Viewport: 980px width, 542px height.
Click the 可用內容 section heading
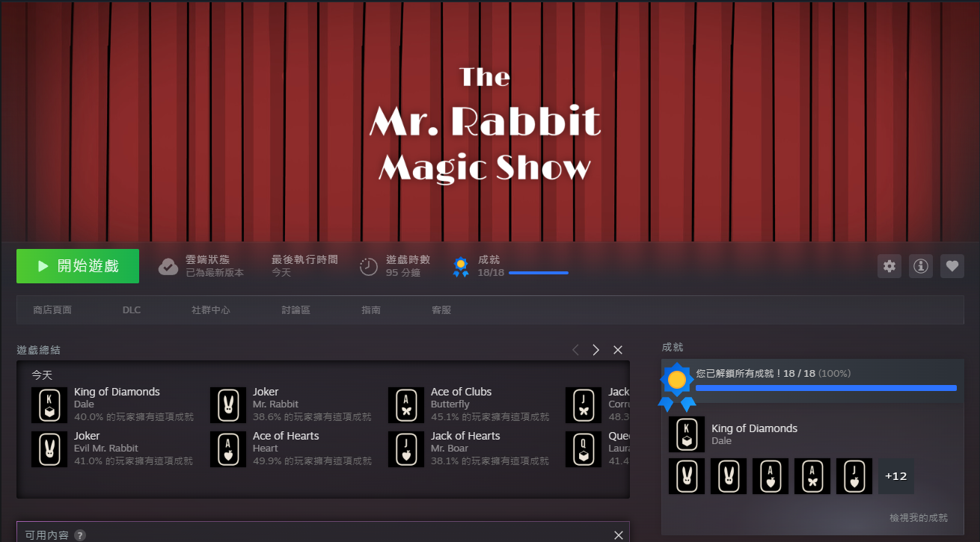click(x=46, y=535)
